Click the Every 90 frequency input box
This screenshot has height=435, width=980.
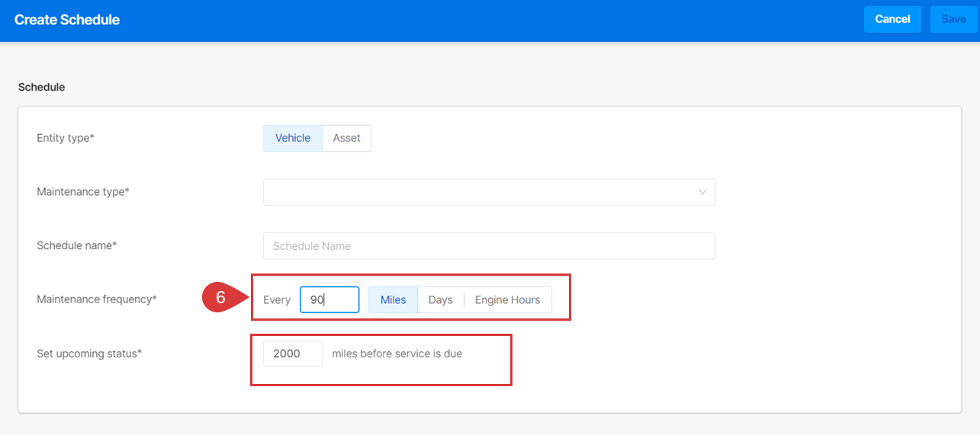pyautogui.click(x=329, y=299)
